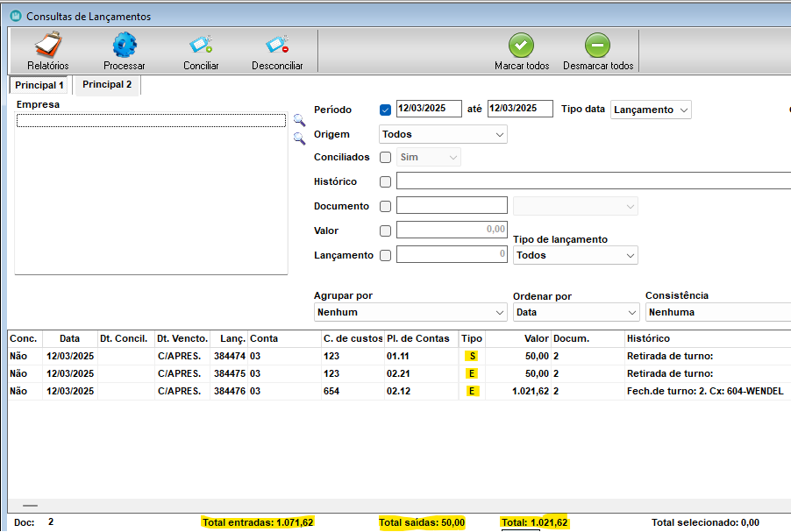The image size is (791, 532).
Task: Open the Agrupar por dropdown
Action: pyautogui.click(x=410, y=312)
